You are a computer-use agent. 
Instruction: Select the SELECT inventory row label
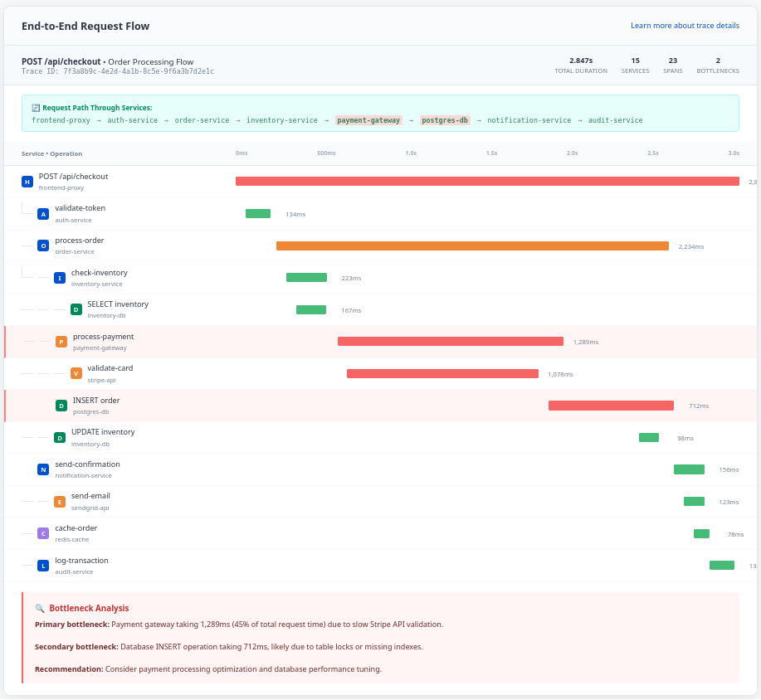(118, 304)
